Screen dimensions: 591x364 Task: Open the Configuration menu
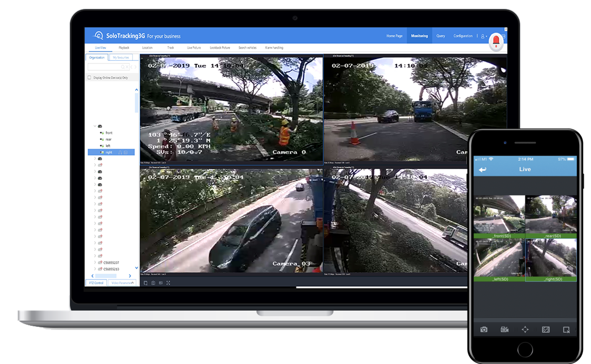[463, 36]
